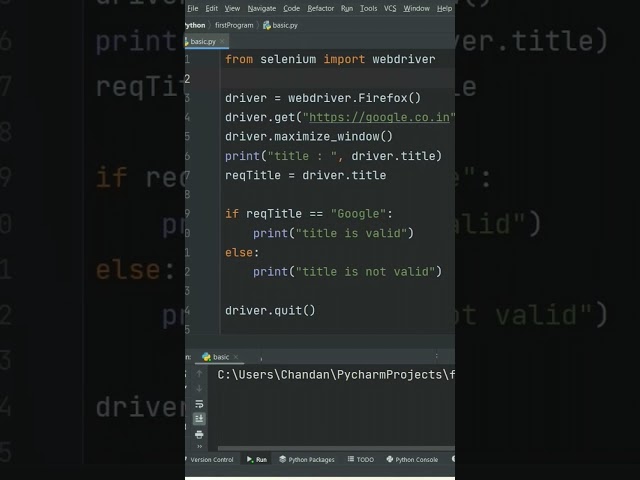Open the Python Console tool window
The image size is (640, 480).
412,460
